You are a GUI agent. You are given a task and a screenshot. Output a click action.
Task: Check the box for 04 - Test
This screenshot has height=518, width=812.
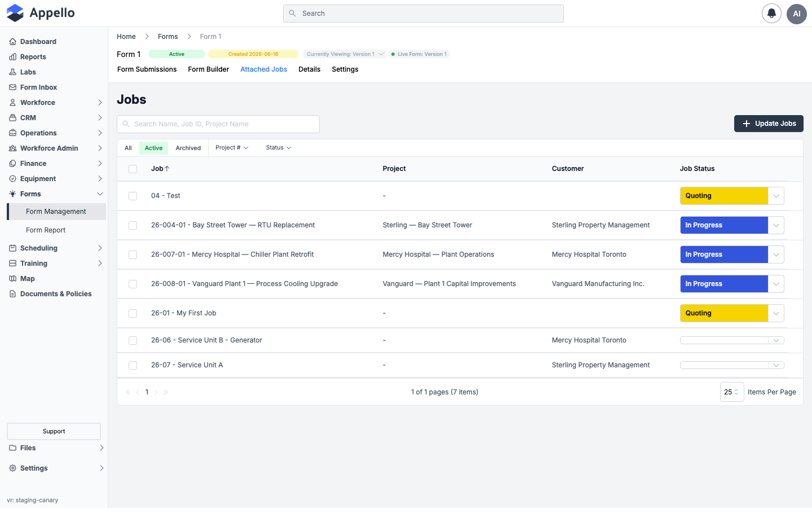(x=133, y=196)
